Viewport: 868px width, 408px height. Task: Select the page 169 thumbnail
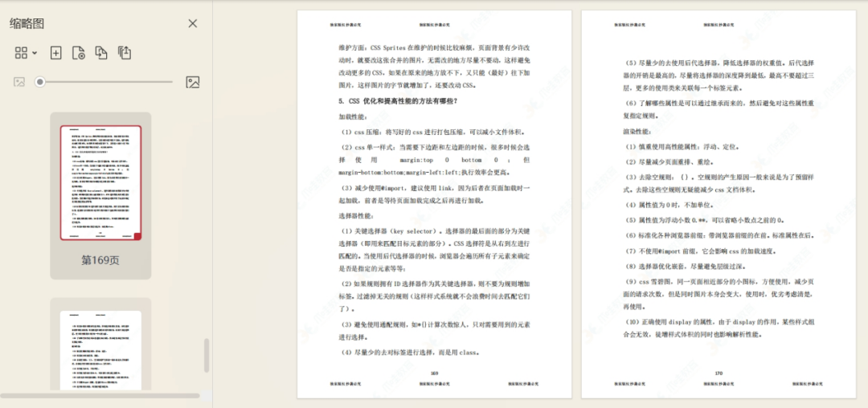click(100, 183)
